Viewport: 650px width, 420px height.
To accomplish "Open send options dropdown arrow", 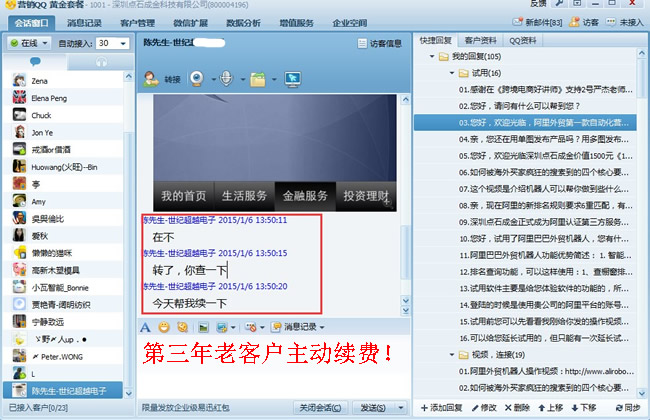I will [400, 408].
